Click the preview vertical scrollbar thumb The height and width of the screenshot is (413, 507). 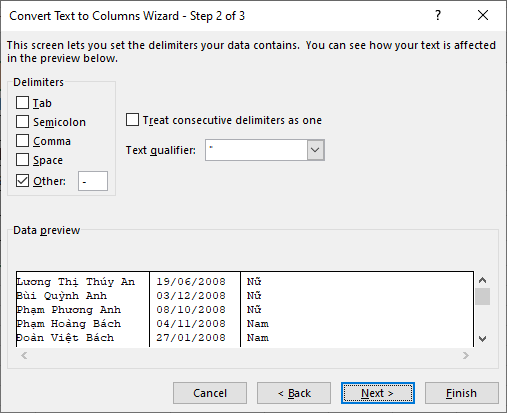coord(482,296)
